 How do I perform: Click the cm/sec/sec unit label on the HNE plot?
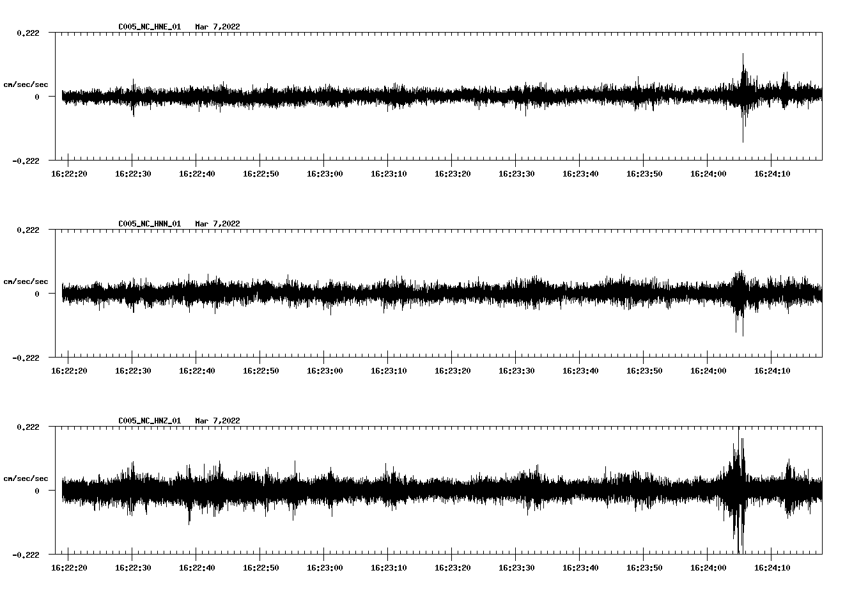(26, 84)
